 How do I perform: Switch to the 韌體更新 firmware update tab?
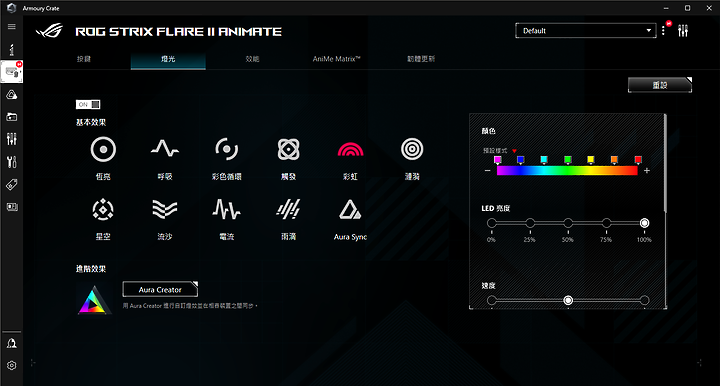421,59
